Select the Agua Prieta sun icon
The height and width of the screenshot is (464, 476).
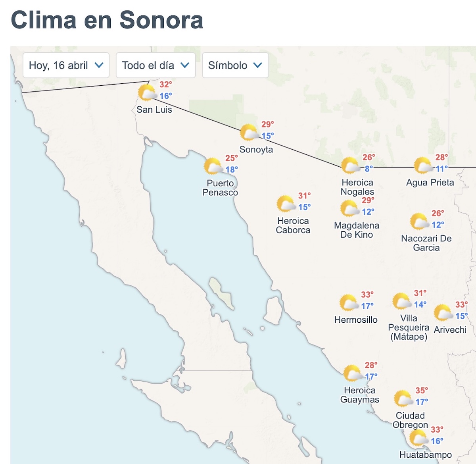pyautogui.click(x=422, y=164)
